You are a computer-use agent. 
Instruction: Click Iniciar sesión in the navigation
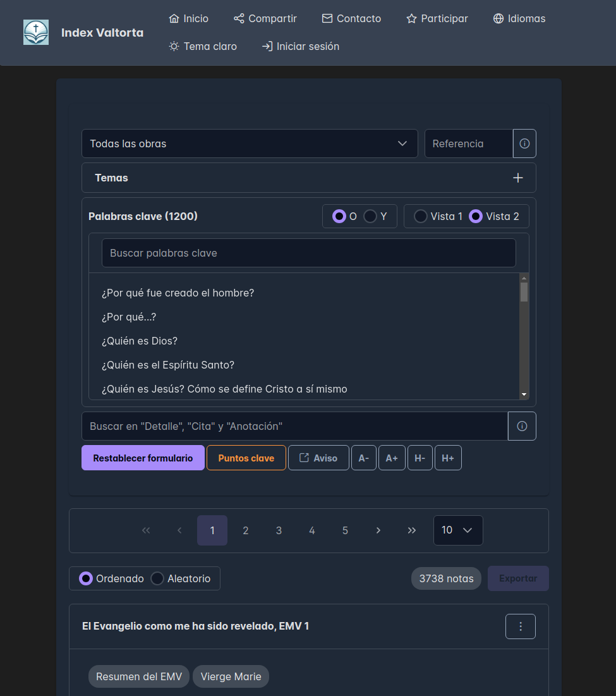(301, 46)
